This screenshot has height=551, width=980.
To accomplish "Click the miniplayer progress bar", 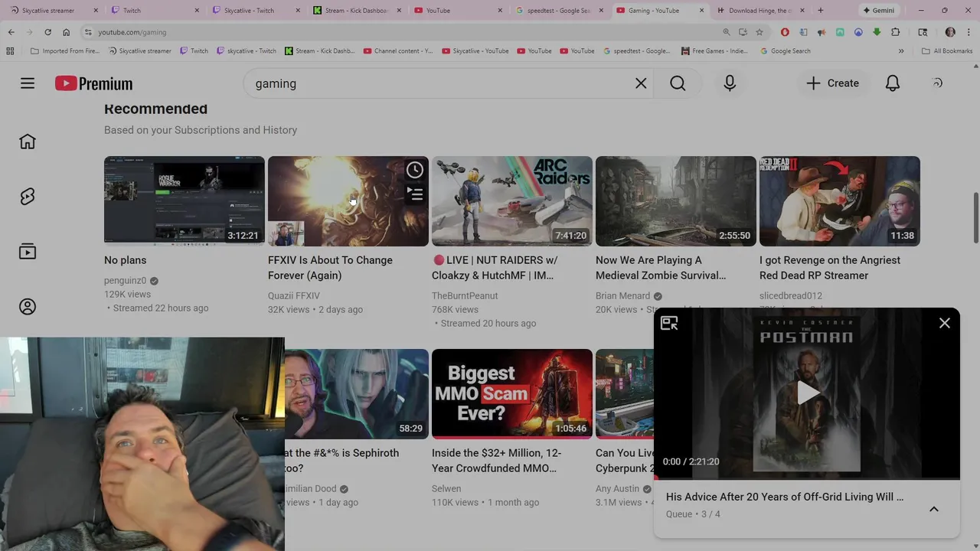I will [807, 478].
